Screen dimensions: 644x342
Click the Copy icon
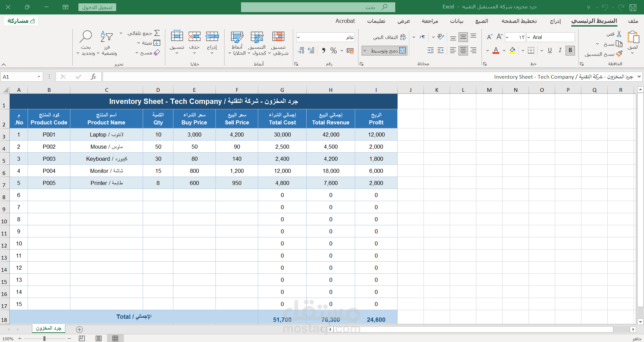click(x=619, y=44)
